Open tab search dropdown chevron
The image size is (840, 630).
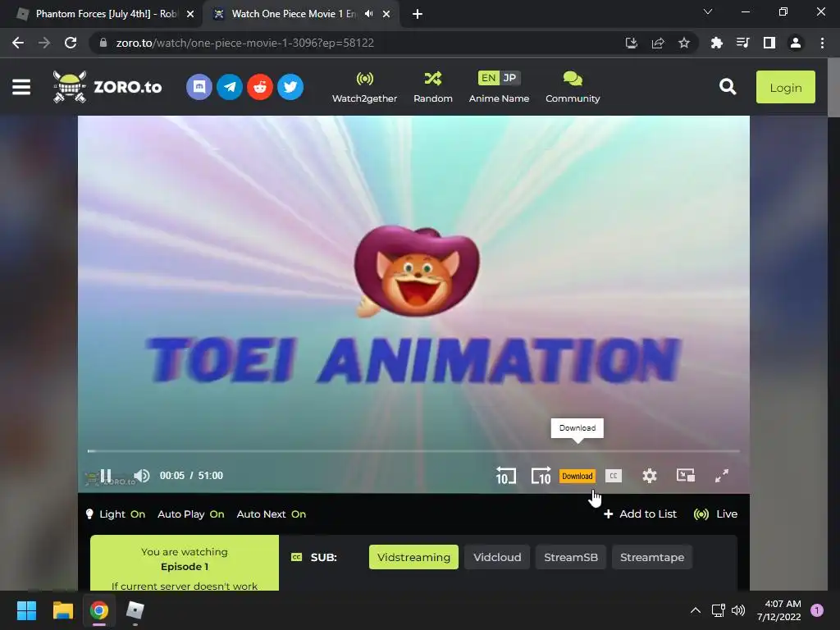tap(708, 11)
